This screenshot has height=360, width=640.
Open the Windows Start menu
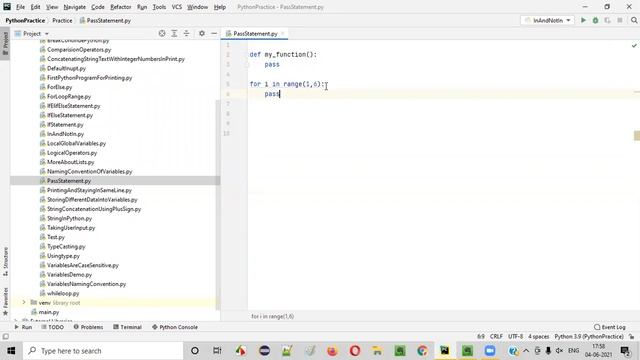pos(11,351)
